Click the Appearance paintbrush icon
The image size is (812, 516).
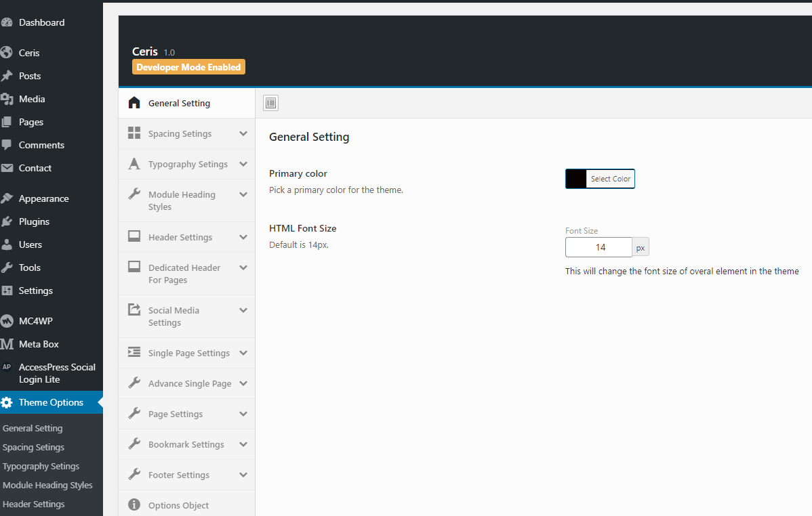pos(7,198)
